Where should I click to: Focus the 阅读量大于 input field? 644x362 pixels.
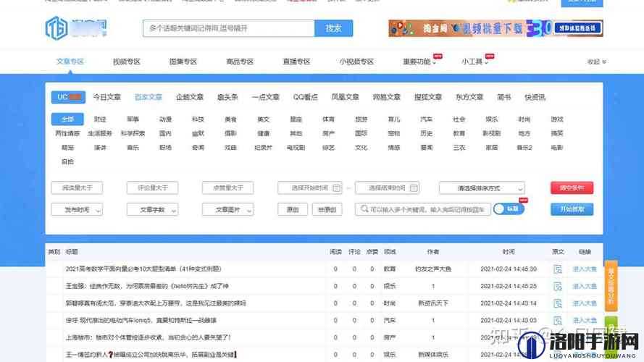pyautogui.click(x=77, y=188)
